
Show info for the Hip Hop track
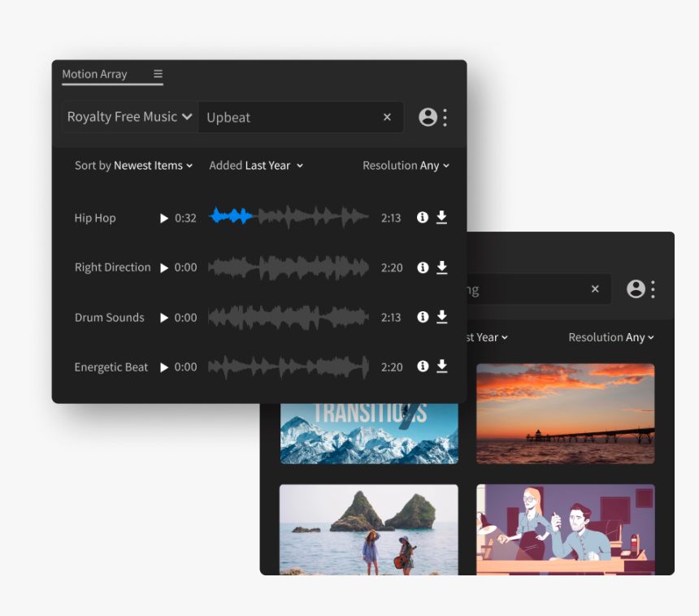422,218
